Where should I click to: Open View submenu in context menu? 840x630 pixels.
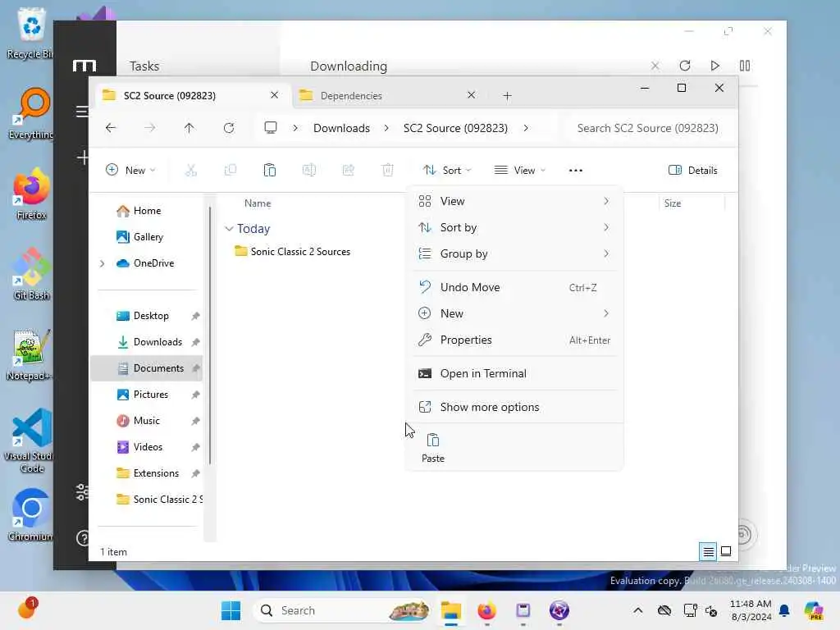(514, 202)
